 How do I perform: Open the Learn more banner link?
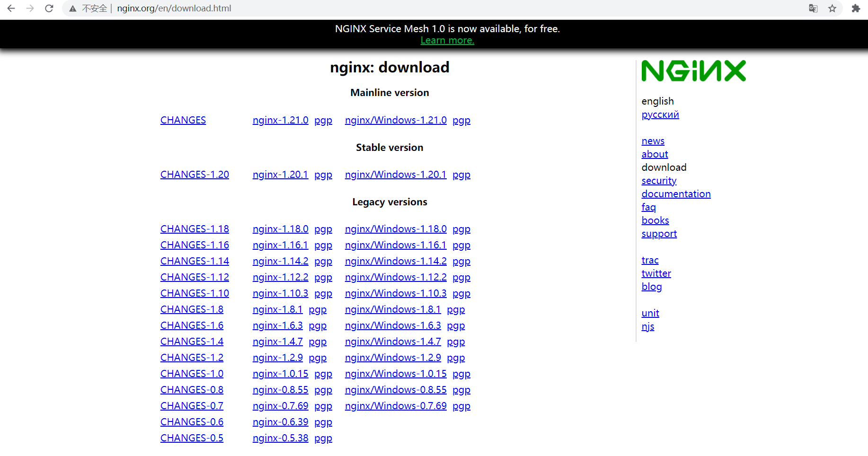(447, 41)
